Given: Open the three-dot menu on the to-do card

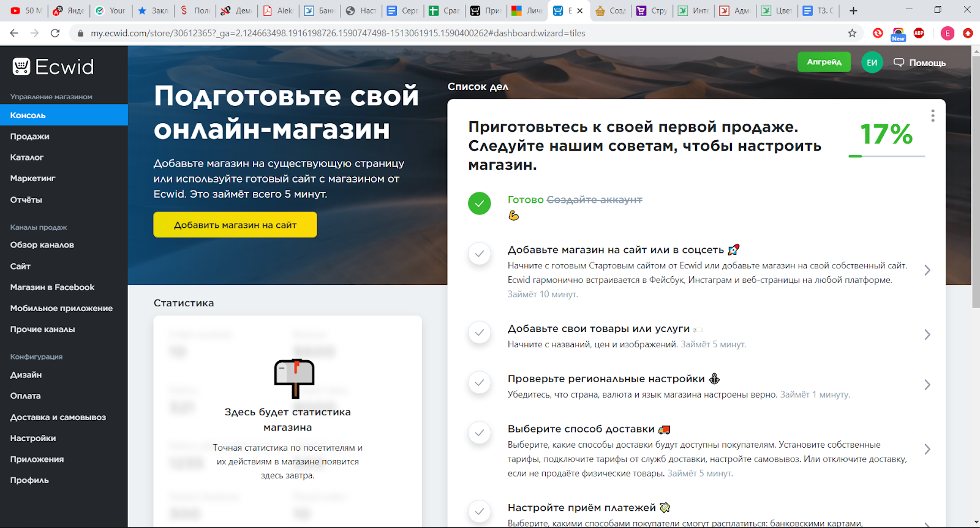Looking at the screenshot, I should pyautogui.click(x=932, y=116).
